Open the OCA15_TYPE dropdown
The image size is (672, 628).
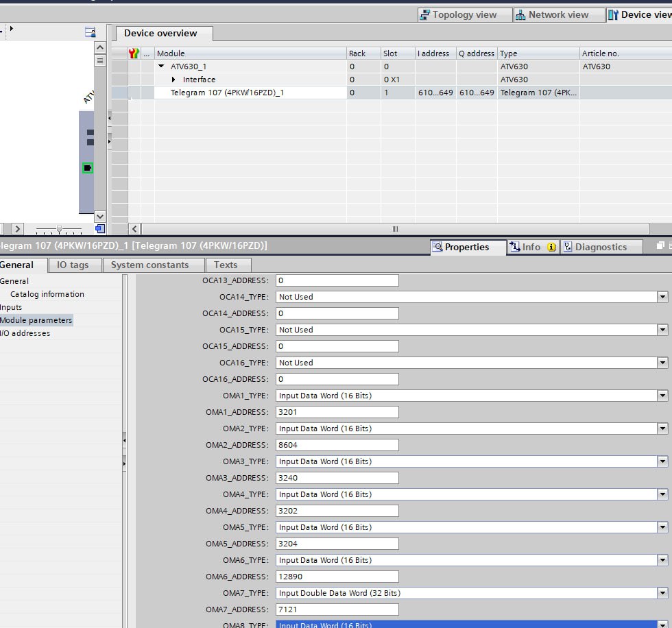[x=662, y=330]
